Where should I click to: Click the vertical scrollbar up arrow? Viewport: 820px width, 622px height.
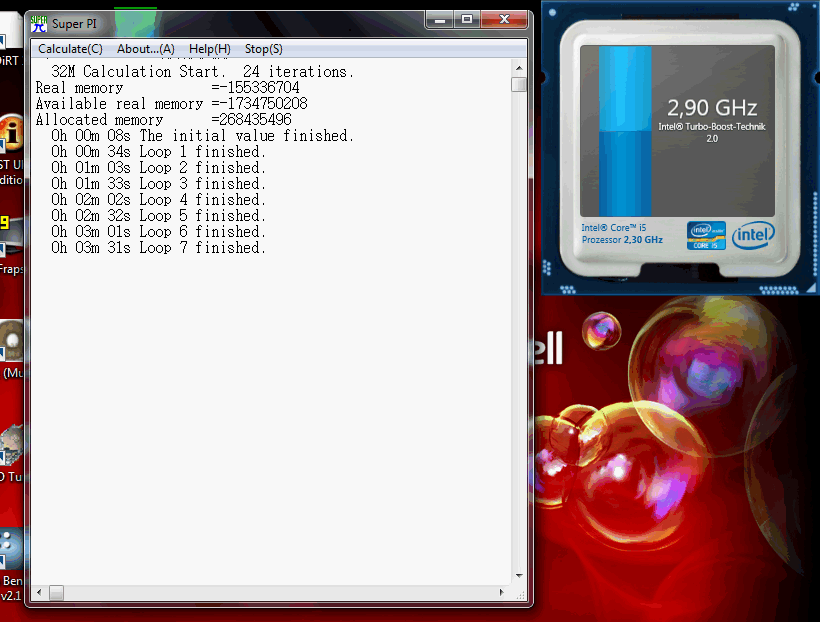coord(519,68)
